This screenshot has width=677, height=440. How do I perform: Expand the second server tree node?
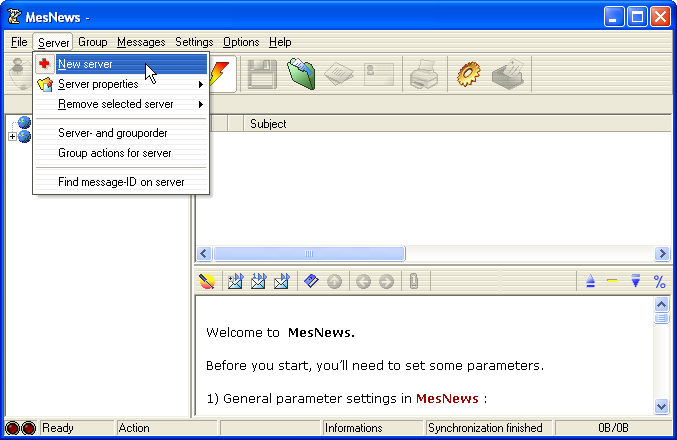(12, 136)
